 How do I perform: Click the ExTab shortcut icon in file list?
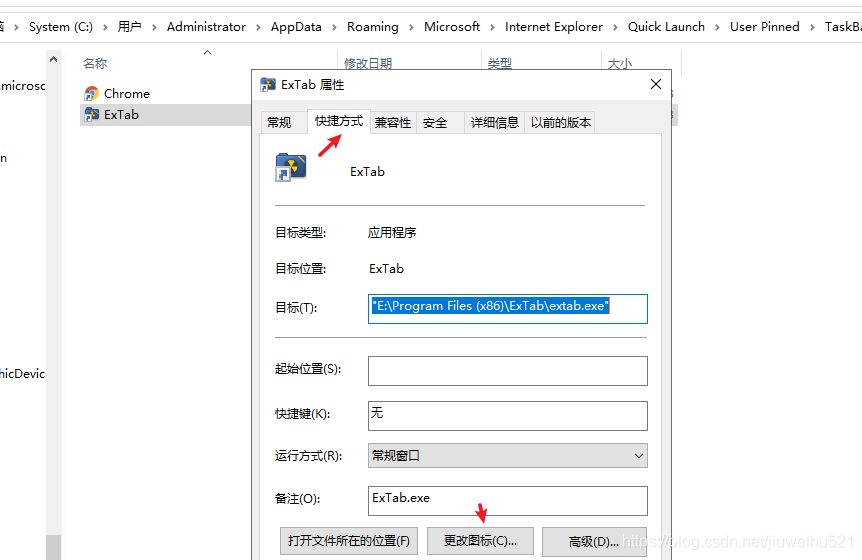point(91,114)
